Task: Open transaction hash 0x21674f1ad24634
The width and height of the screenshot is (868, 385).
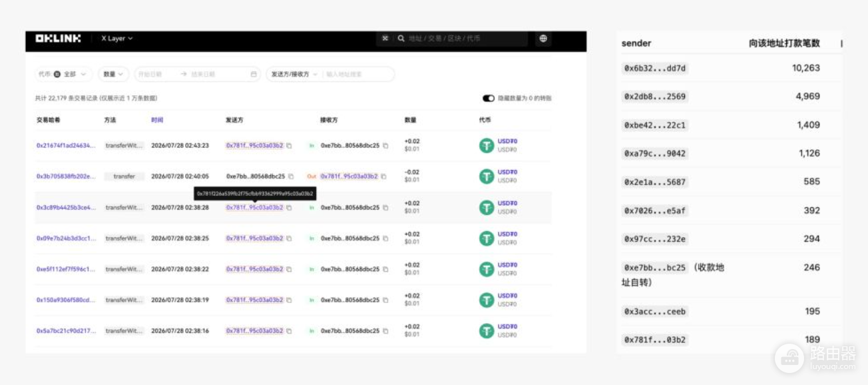Action: click(x=66, y=145)
